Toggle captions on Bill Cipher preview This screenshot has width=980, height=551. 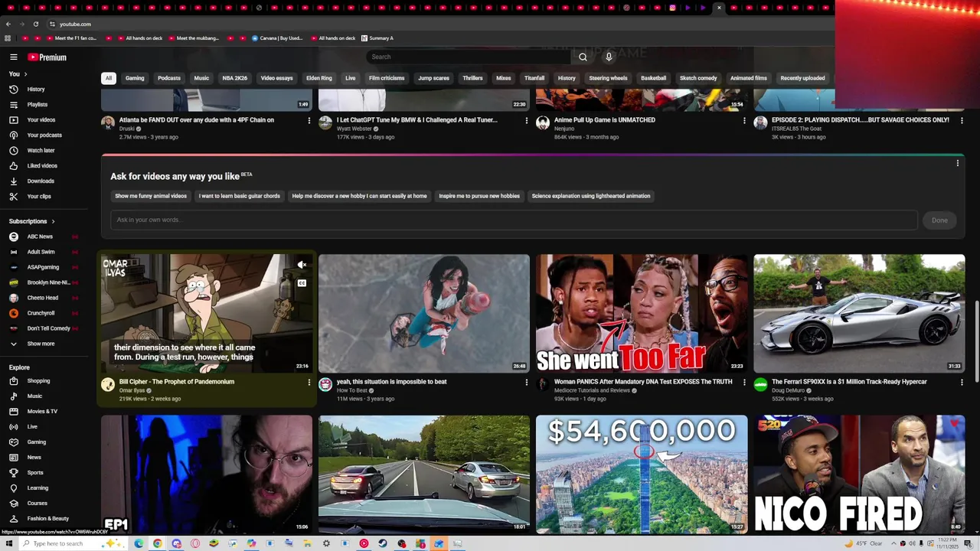point(302,283)
